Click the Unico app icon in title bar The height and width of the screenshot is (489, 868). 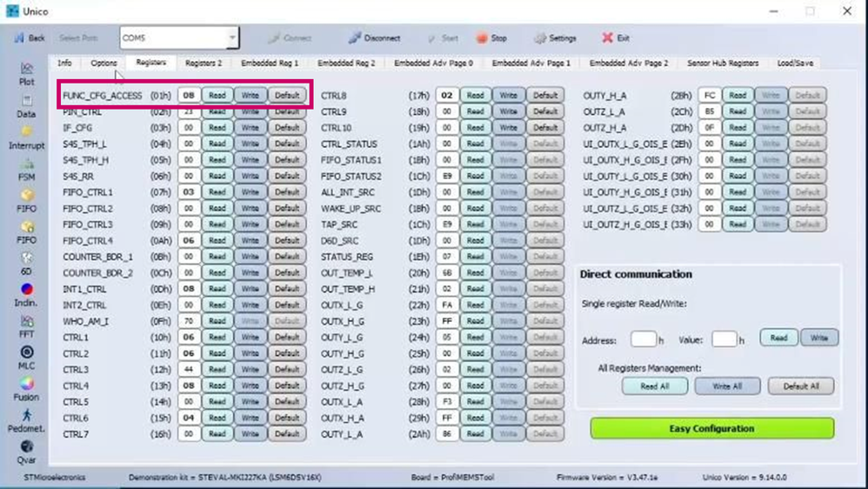[12, 11]
